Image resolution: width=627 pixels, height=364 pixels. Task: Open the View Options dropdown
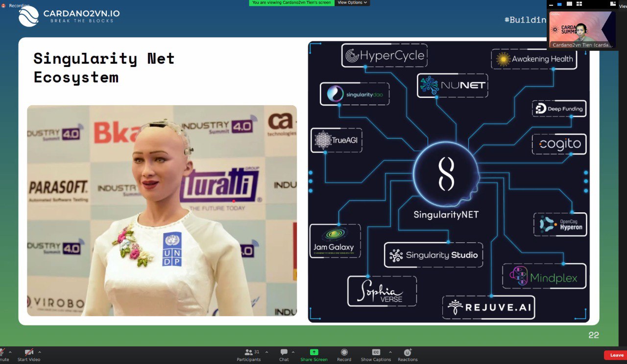[352, 3]
